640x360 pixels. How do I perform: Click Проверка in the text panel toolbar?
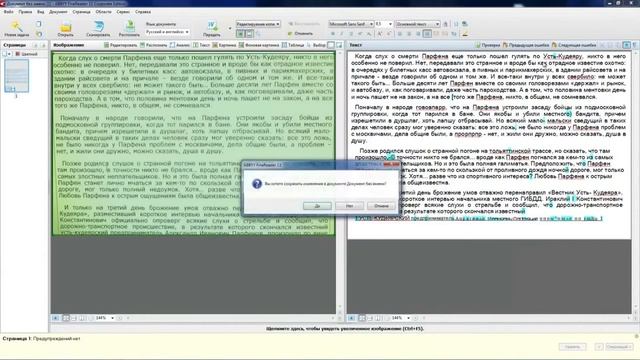(488, 45)
